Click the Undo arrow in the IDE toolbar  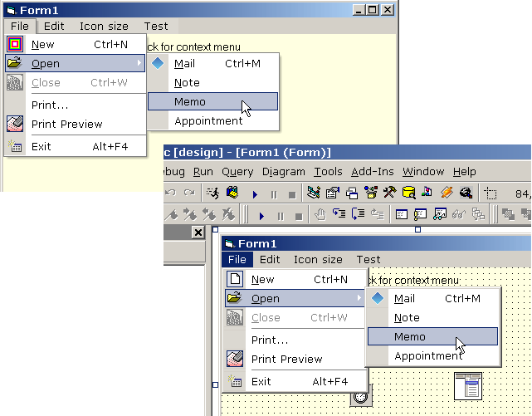tap(170, 193)
